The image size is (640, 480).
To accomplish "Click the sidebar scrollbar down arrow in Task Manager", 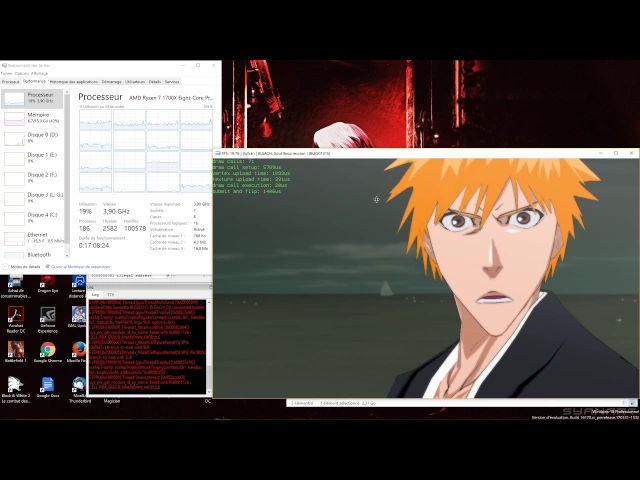I will tap(67, 256).
